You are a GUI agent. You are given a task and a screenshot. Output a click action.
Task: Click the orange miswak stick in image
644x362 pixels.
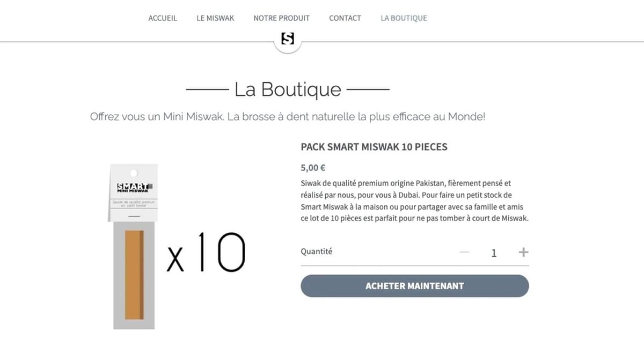pos(134,274)
